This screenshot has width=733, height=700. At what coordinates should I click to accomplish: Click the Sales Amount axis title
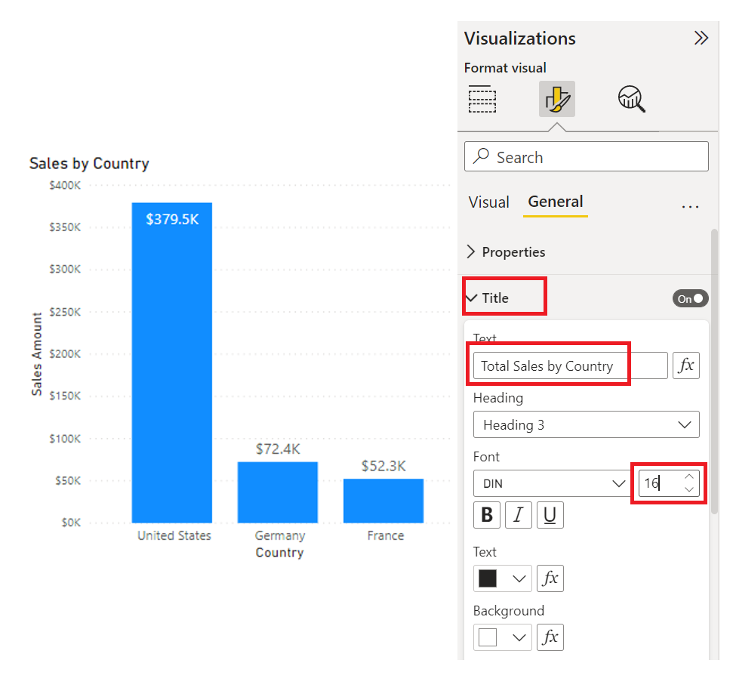coord(36,354)
